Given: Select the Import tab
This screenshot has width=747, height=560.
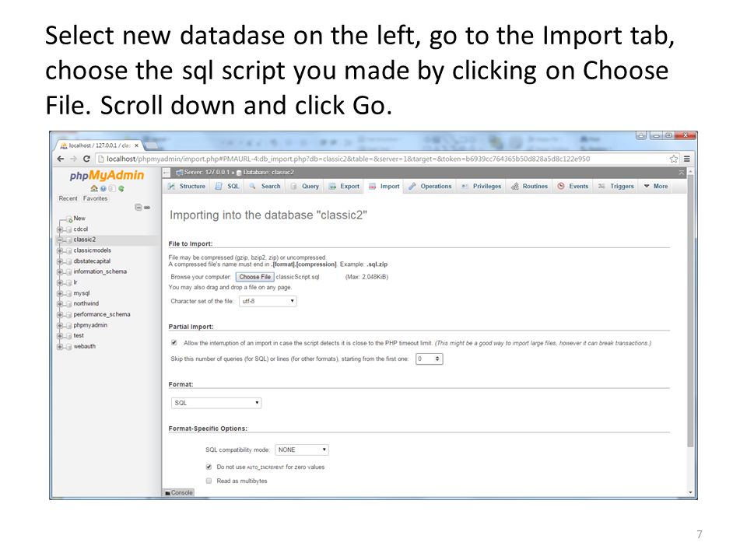Looking at the screenshot, I should coord(384,186).
